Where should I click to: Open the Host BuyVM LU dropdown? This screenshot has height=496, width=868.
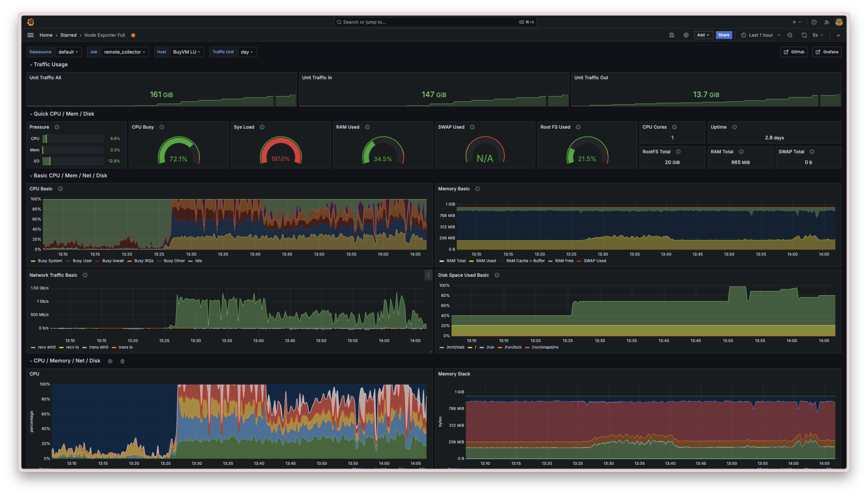click(x=187, y=52)
